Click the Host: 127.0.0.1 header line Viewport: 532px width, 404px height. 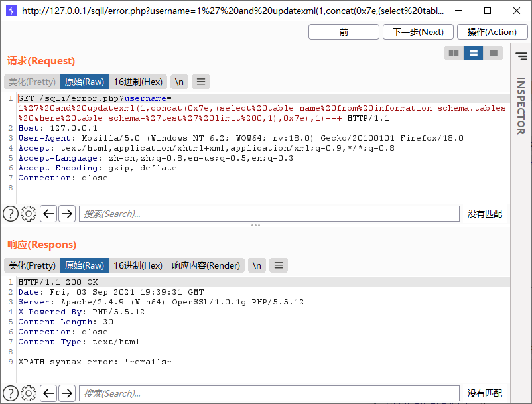(x=58, y=128)
